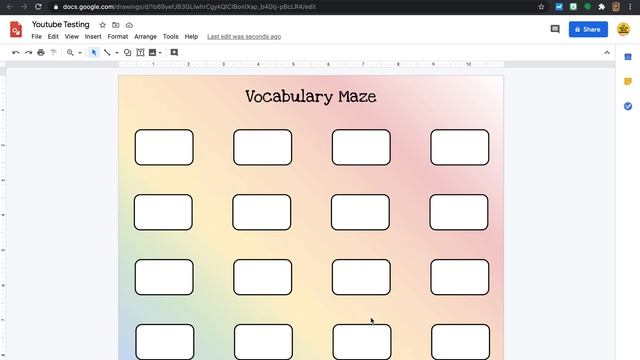
Task: Open Tasks in side panel
Action: (628, 106)
